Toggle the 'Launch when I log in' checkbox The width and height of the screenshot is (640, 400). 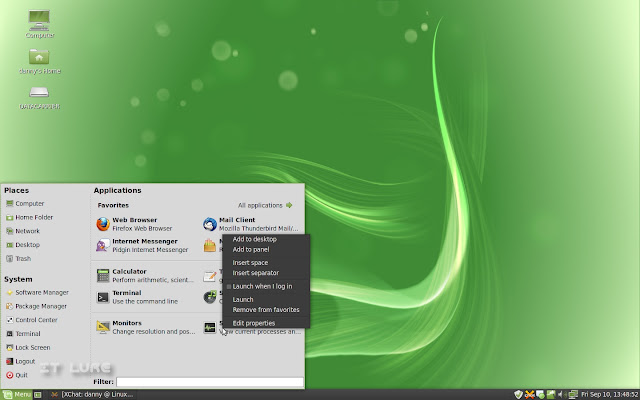[x=229, y=287]
